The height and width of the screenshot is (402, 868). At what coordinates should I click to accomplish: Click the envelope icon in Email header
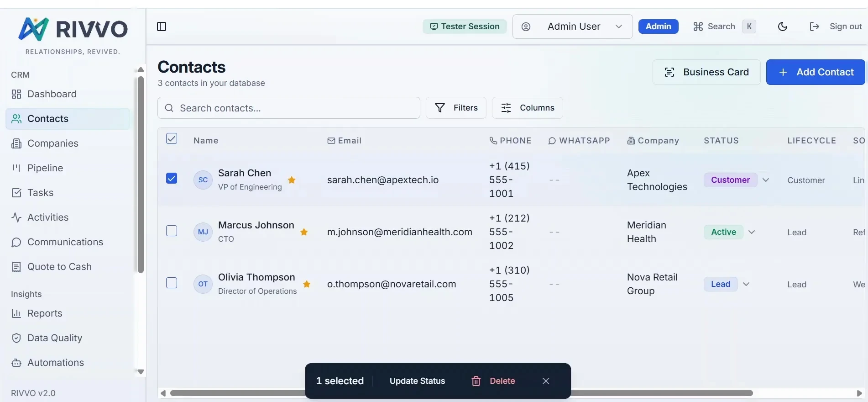pos(331,141)
